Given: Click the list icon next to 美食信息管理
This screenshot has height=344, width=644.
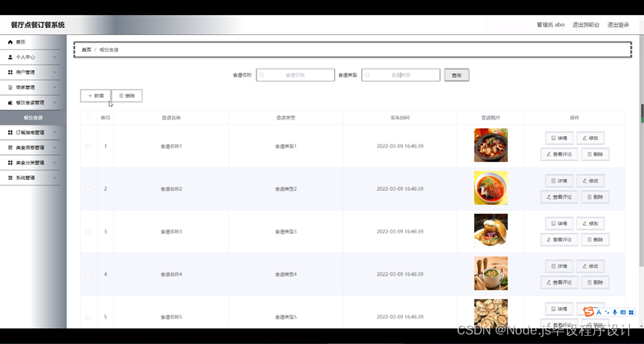Looking at the screenshot, I should (10, 147).
